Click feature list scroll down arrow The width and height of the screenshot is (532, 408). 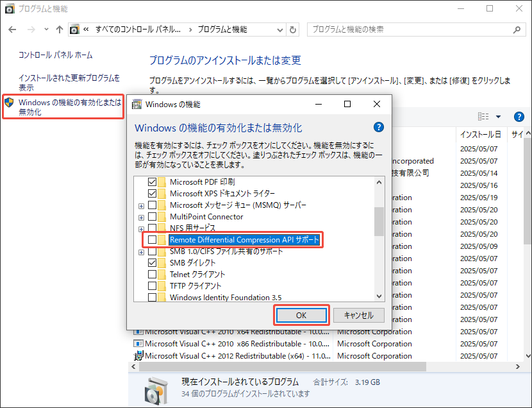379,296
